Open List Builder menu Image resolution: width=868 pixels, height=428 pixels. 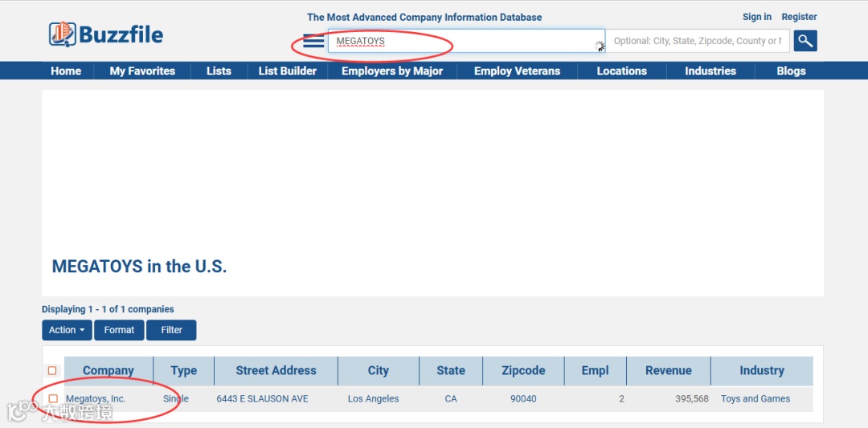[x=287, y=71]
